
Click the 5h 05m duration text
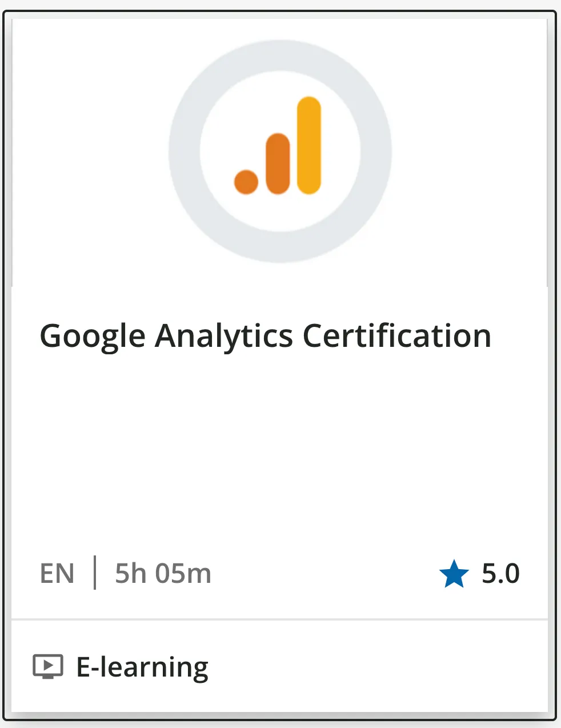(162, 574)
